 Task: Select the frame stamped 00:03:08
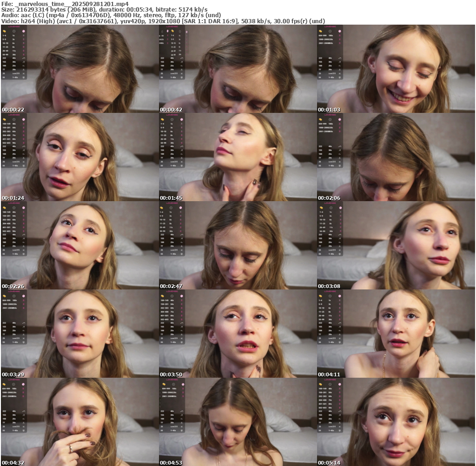click(x=396, y=245)
